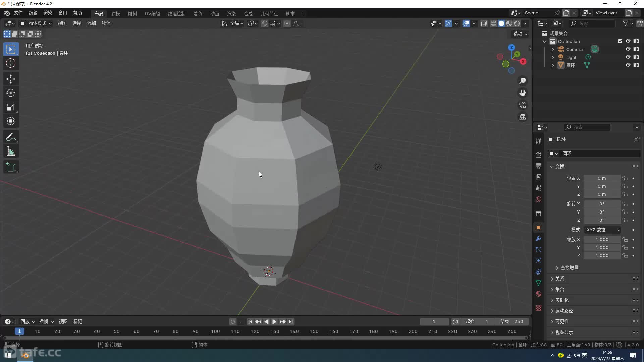This screenshot has width=644, height=362.
Task: Open the Output properties tab
Action: coord(538,166)
